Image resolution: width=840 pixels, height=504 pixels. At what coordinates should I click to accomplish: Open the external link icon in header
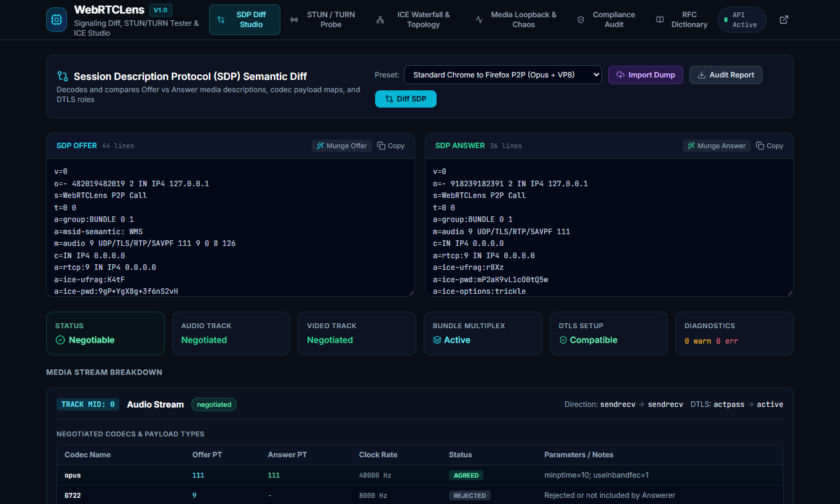coord(784,20)
